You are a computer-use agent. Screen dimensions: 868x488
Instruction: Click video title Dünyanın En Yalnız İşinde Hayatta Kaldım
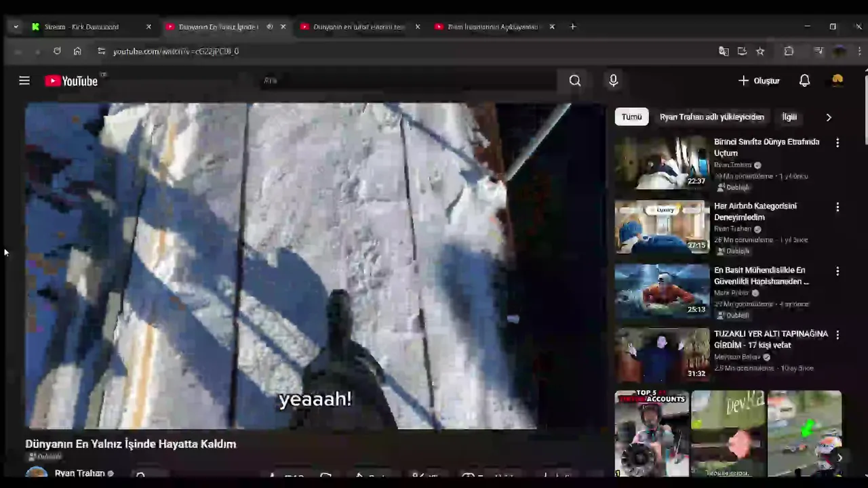(x=131, y=444)
